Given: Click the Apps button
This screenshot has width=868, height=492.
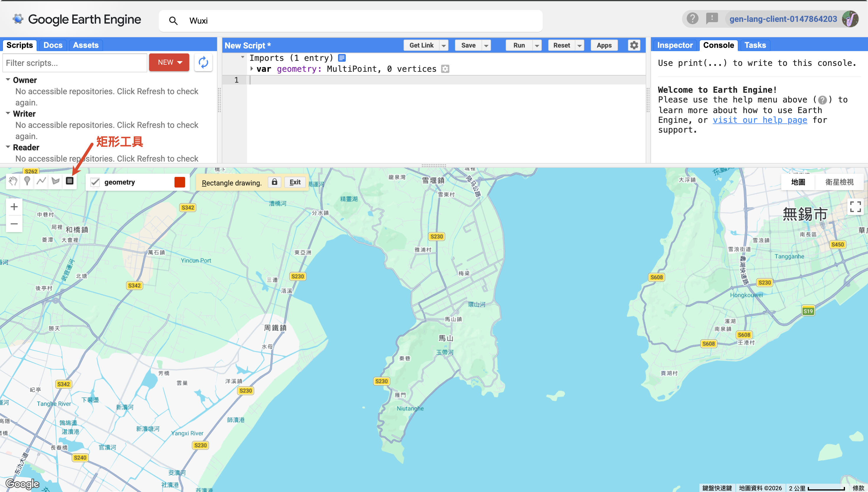Looking at the screenshot, I should tap(604, 45).
